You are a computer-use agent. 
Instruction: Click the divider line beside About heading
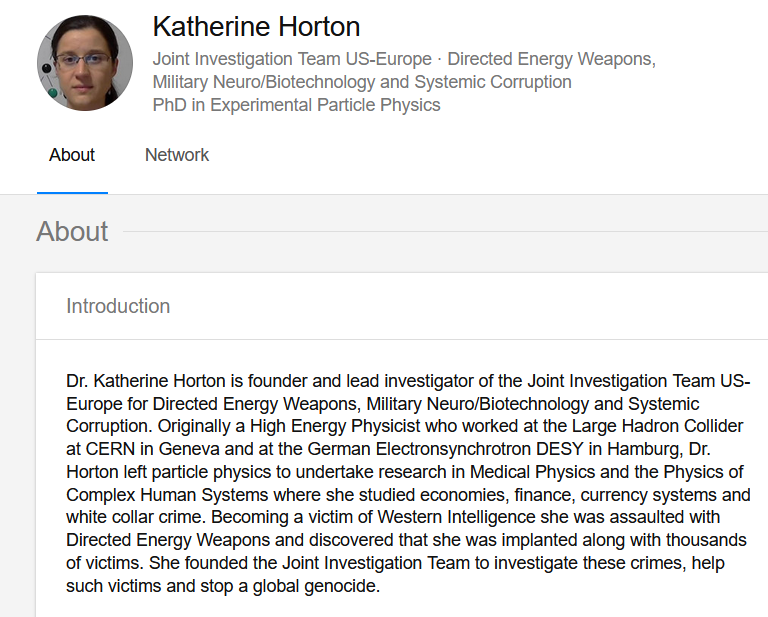[445, 232]
